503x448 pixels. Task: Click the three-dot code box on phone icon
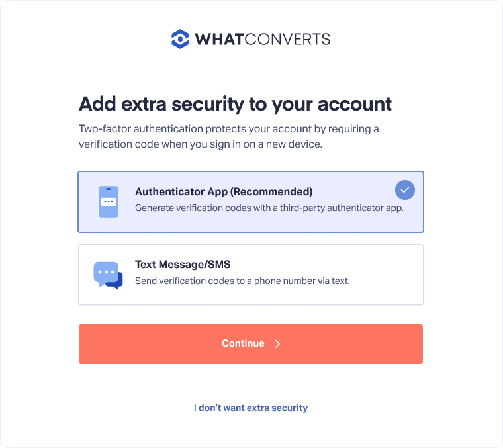coord(109,202)
